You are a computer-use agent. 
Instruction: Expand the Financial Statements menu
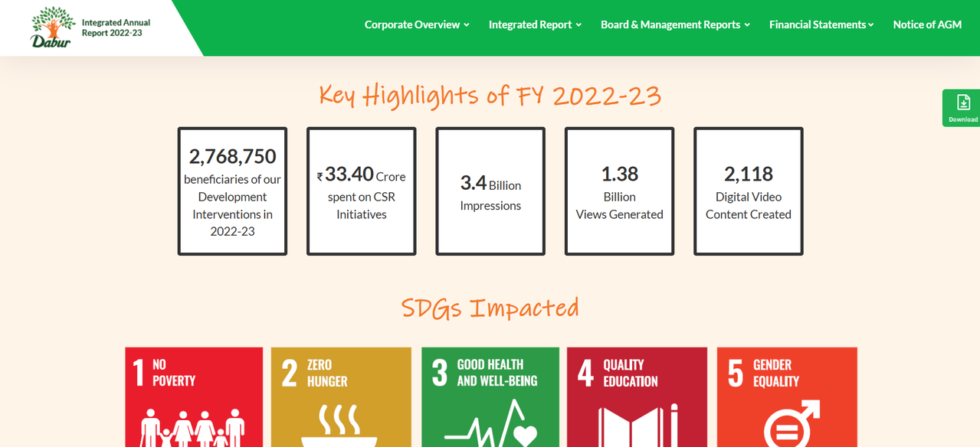(821, 24)
